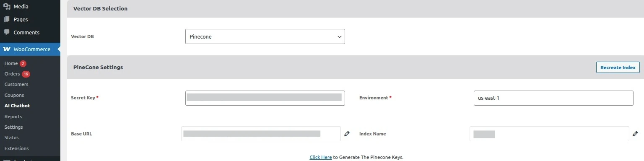Edit Index Name via pencil icon
Screen dimensions: 644x161
click(x=635, y=134)
